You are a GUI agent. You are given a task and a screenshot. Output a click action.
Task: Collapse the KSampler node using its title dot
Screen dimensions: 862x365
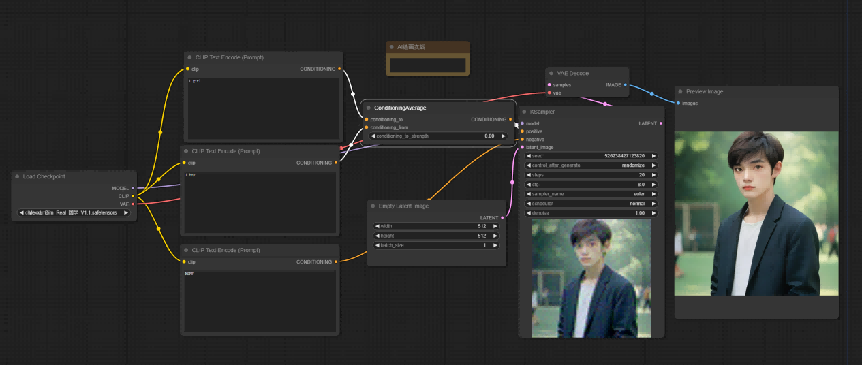[x=524, y=112]
